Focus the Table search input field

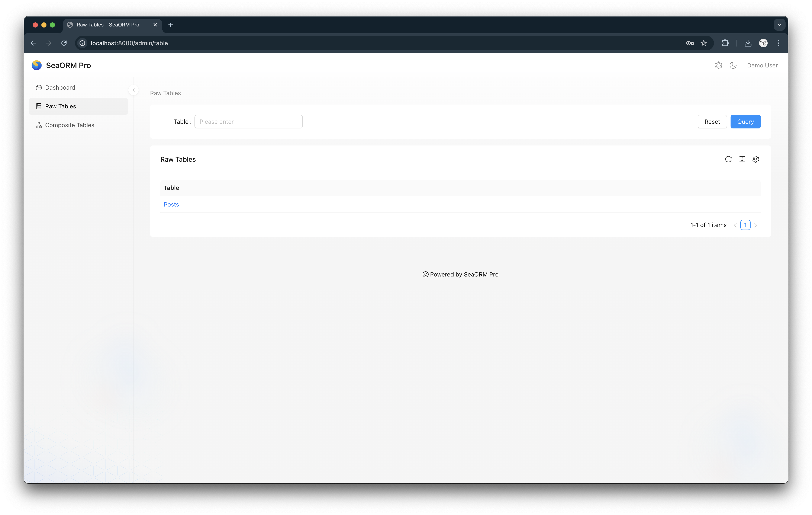click(x=248, y=122)
